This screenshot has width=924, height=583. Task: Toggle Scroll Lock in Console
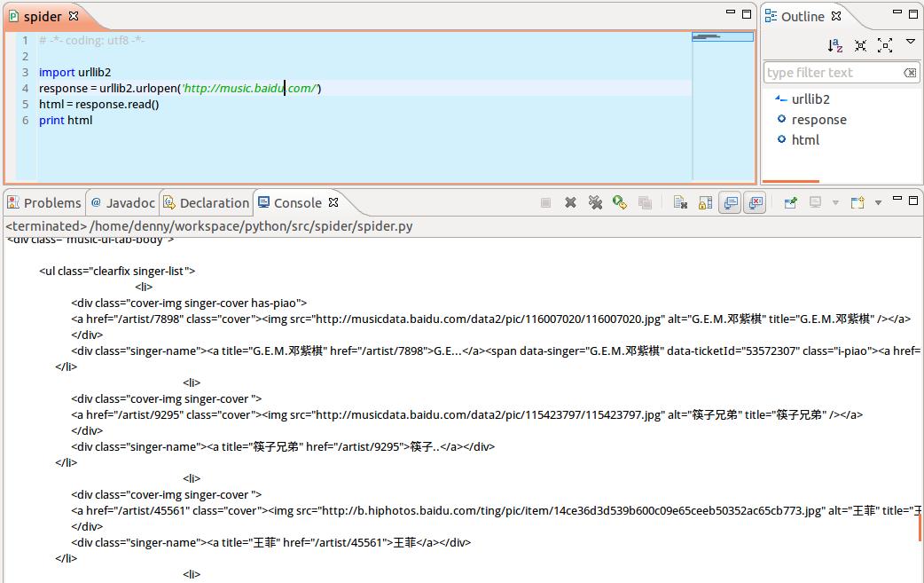point(705,202)
